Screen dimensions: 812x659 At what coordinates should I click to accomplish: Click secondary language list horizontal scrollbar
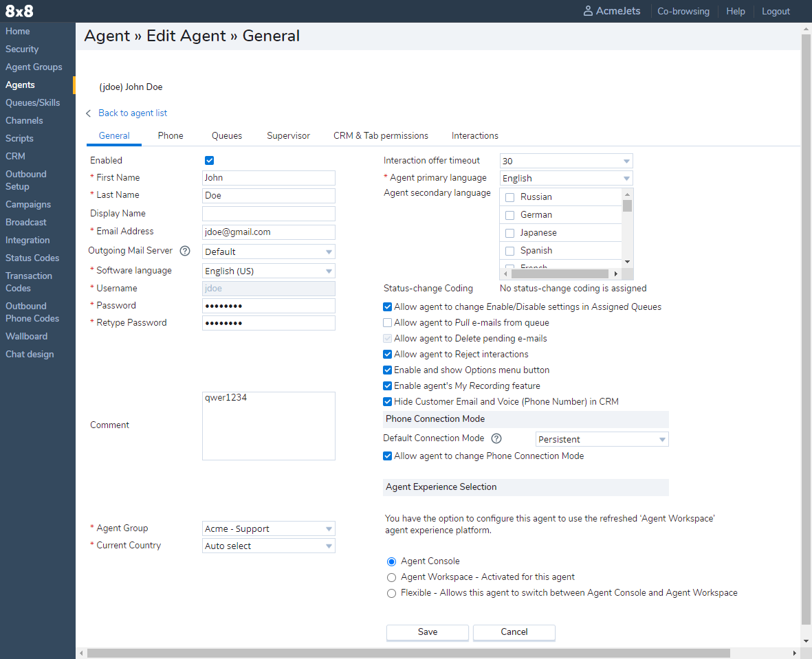(560, 273)
